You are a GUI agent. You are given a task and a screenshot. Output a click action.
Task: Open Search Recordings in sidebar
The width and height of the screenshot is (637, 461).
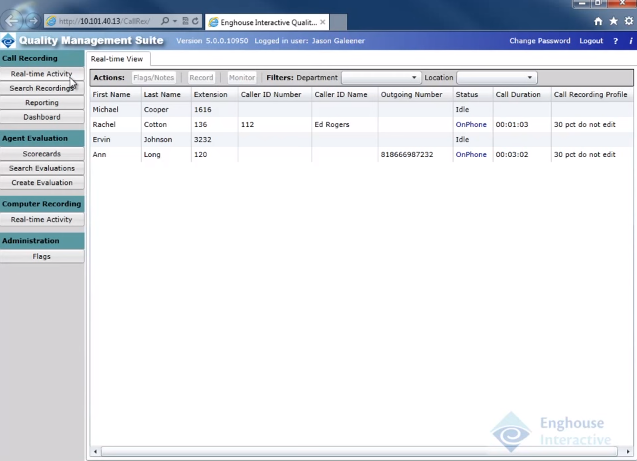pos(42,88)
